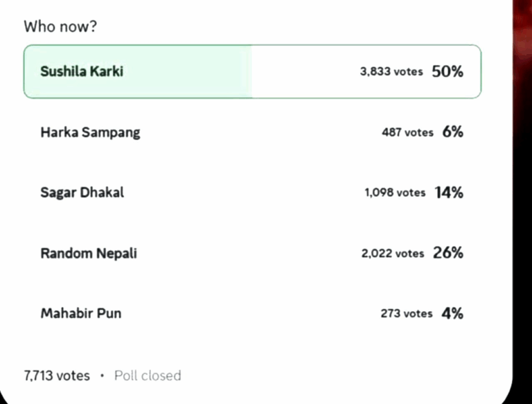Select the Harka Sampang poll option
Image resolution: width=532 pixels, height=404 pixels.
[x=90, y=132]
